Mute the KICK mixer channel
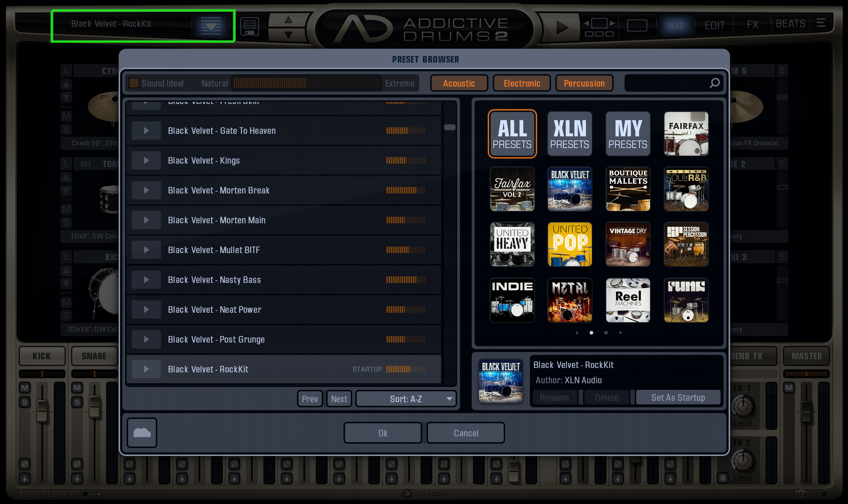This screenshot has width=848, height=504. point(25,388)
